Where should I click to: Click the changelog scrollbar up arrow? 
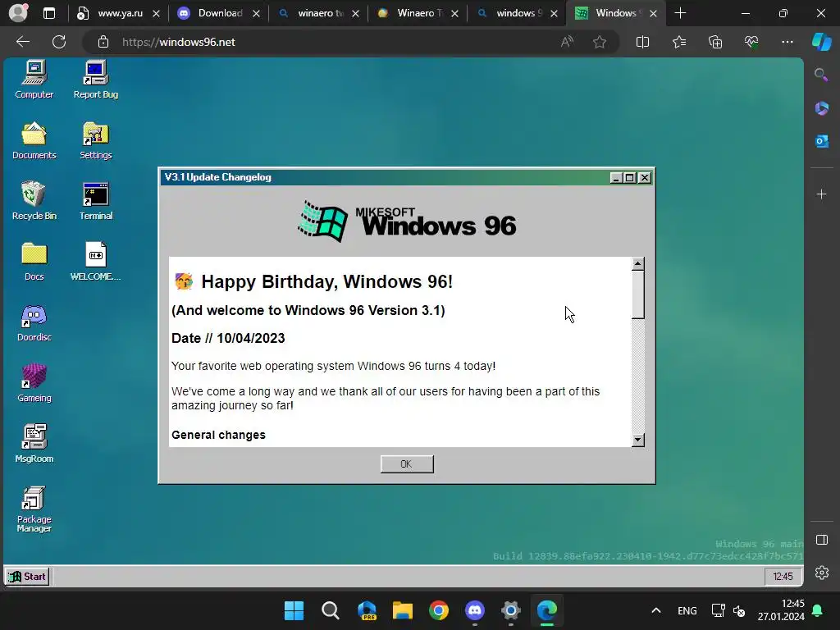coord(637,263)
